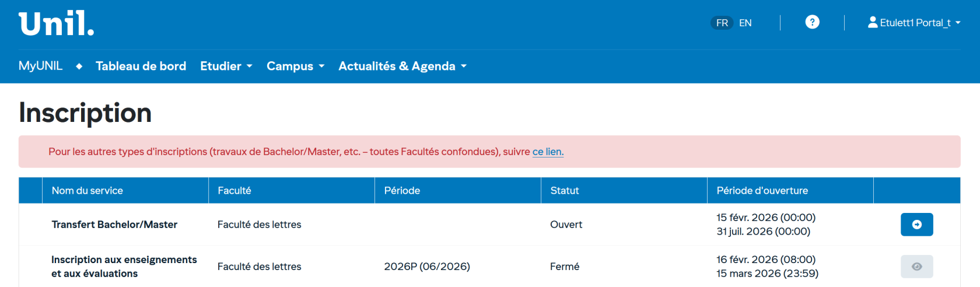This screenshot has height=287, width=980.
Task: Click the Nom du service column header
Action: click(x=87, y=191)
